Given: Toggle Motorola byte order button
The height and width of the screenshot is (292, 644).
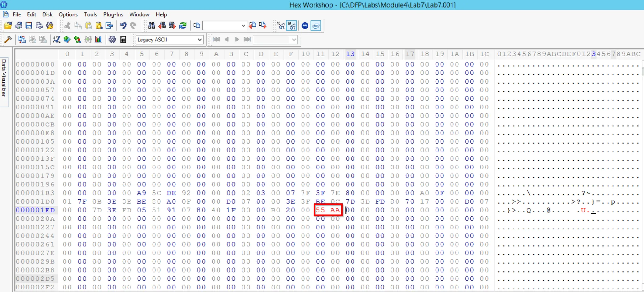Looking at the screenshot, I should (305, 25).
